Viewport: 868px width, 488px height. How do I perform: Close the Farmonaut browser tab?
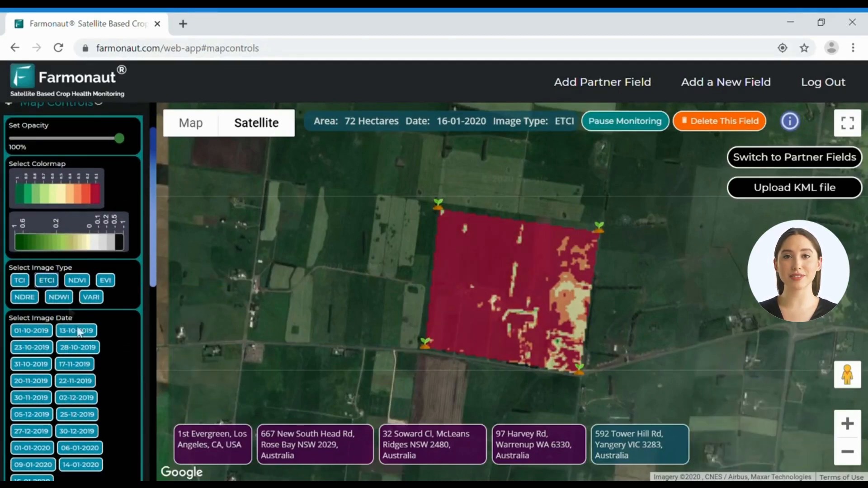[157, 24]
